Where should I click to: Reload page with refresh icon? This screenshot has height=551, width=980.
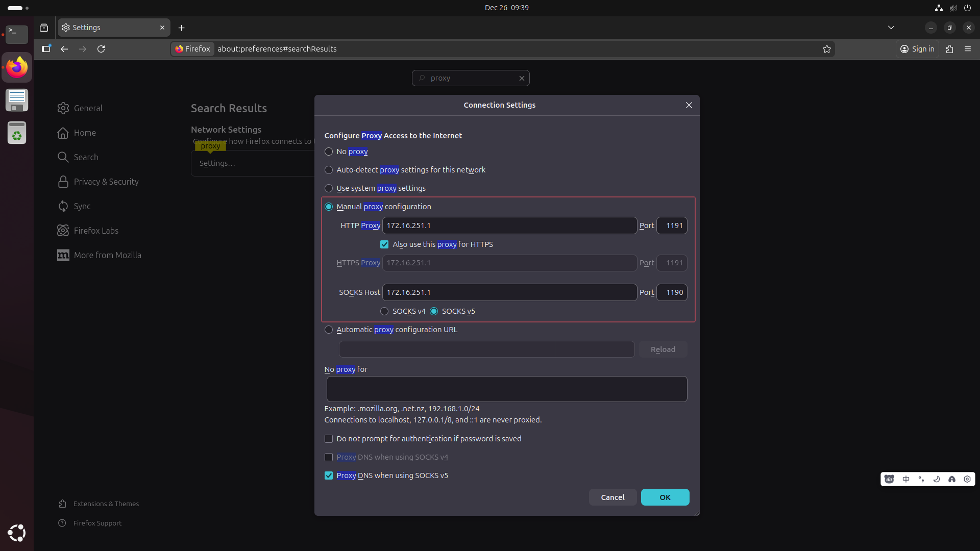101,49
